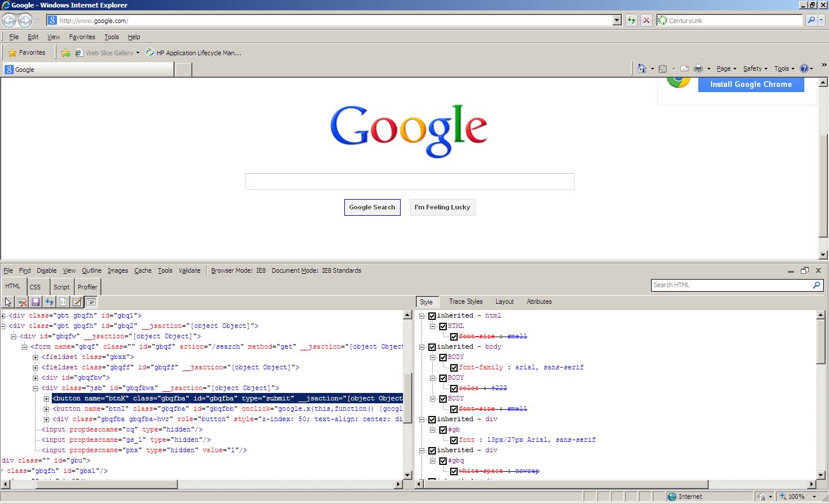Save HTML with the floppy disk icon
The height and width of the screenshot is (504, 829).
pyautogui.click(x=36, y=302)
